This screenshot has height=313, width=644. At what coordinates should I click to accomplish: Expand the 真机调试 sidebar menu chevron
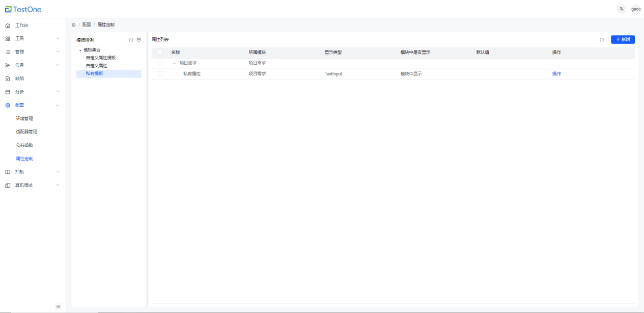[x=58, y=185]
